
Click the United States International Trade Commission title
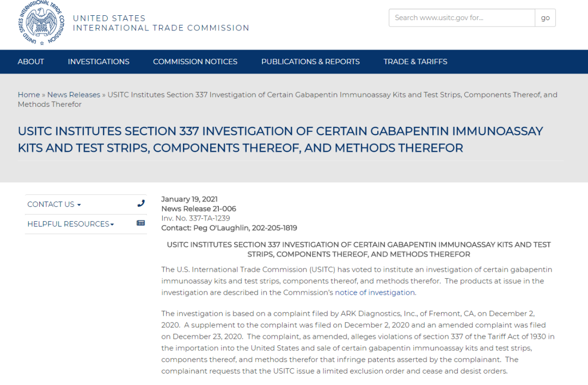[x=161, y=23]
